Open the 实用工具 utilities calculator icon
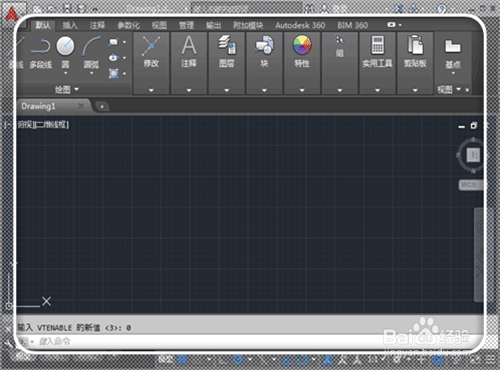 377,45
